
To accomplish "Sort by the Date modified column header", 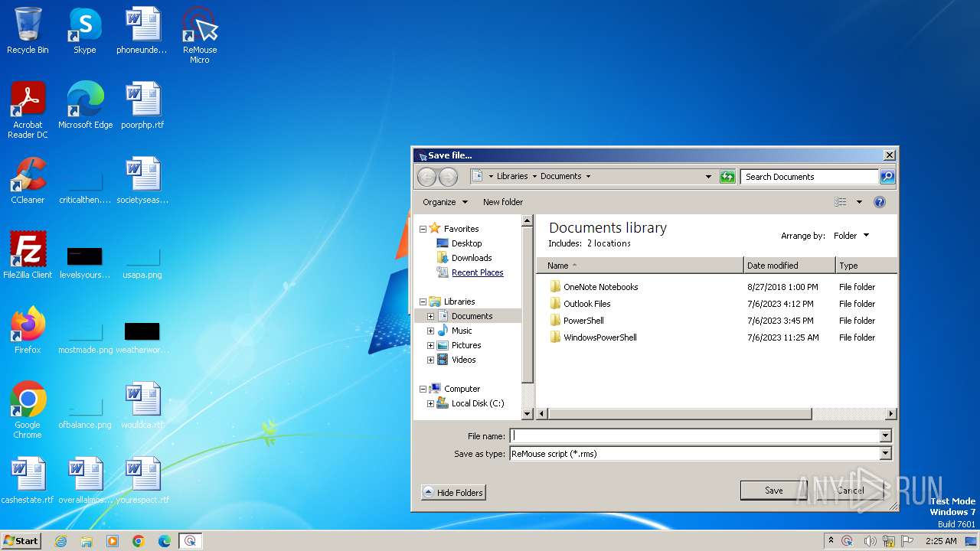I will [789, 266].
